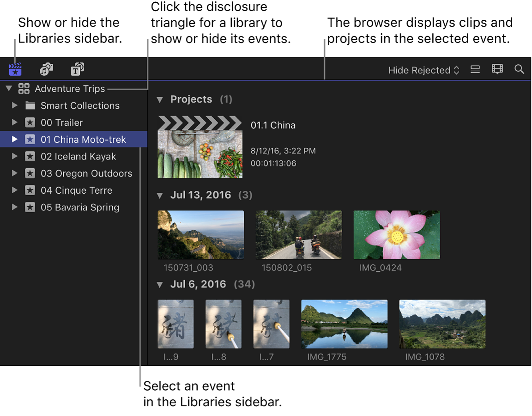Image resolution: width=532 pixels, height=416 pixels.
Task: Open clip appearance options
Action: (x=475, y=69)
